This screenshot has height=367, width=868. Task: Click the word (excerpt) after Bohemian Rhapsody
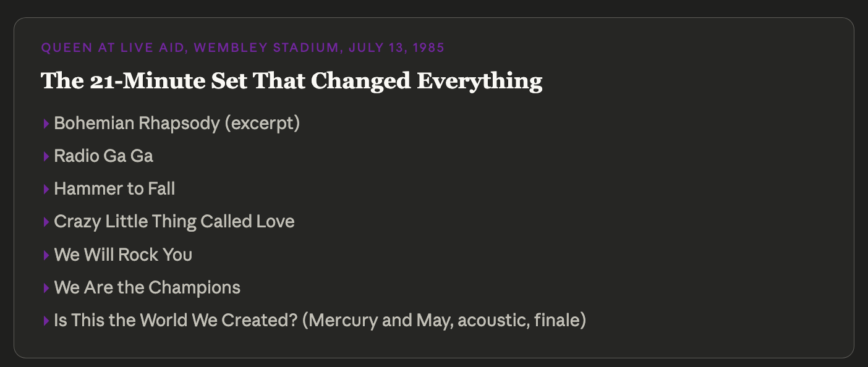(262, 124)
